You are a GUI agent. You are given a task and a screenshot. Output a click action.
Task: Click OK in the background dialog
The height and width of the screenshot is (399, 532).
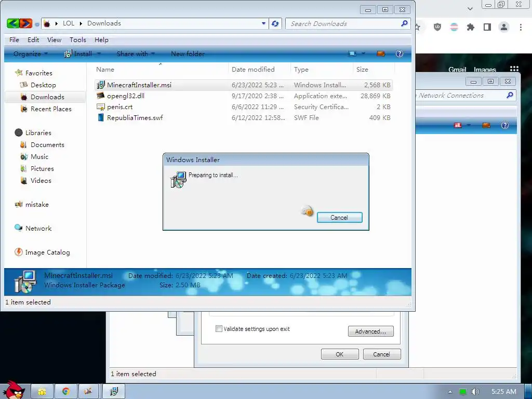tap(340, 354)
